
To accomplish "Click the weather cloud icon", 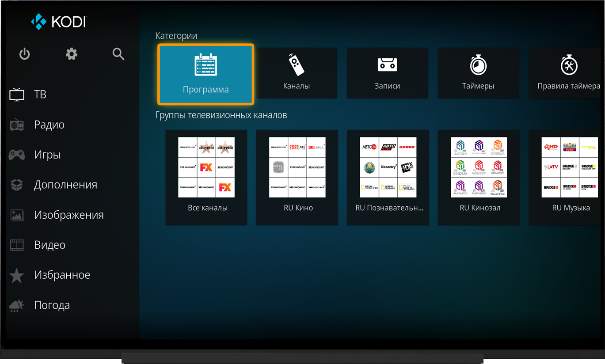I will pos(17,305).
